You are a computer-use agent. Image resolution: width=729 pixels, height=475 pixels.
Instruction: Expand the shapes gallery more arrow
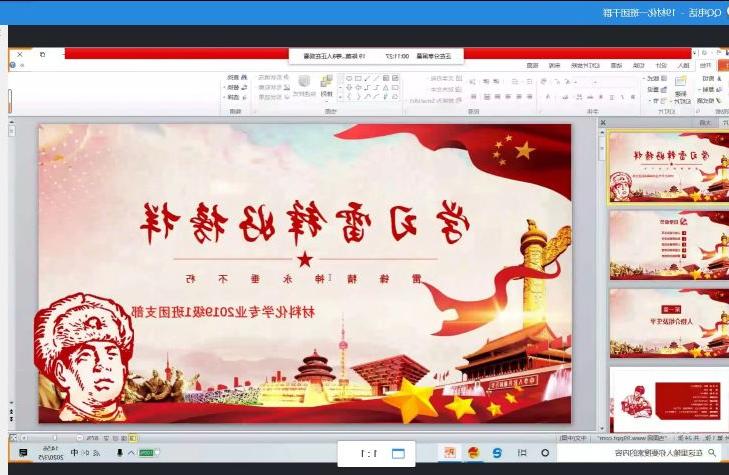pyautogui.click(x=340, y=97)
